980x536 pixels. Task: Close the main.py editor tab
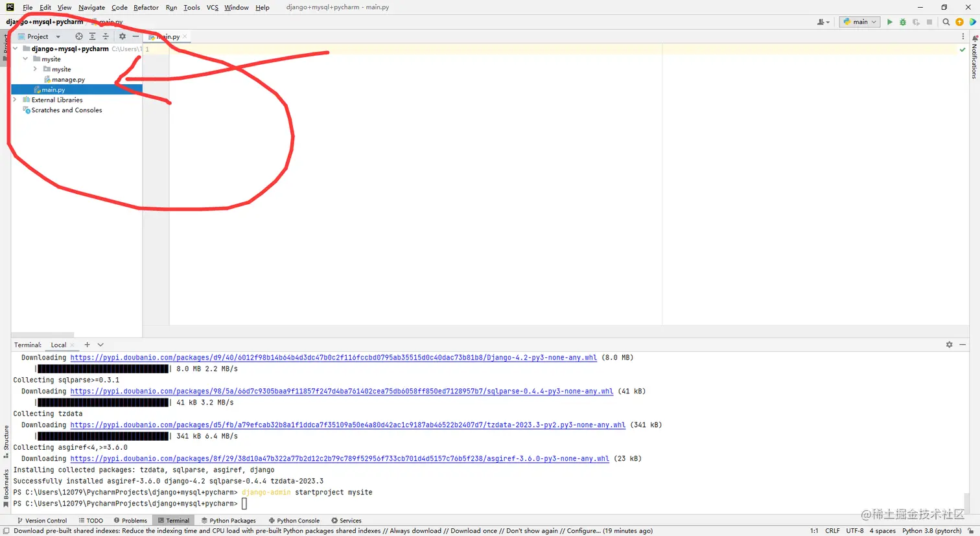(185, 36)
